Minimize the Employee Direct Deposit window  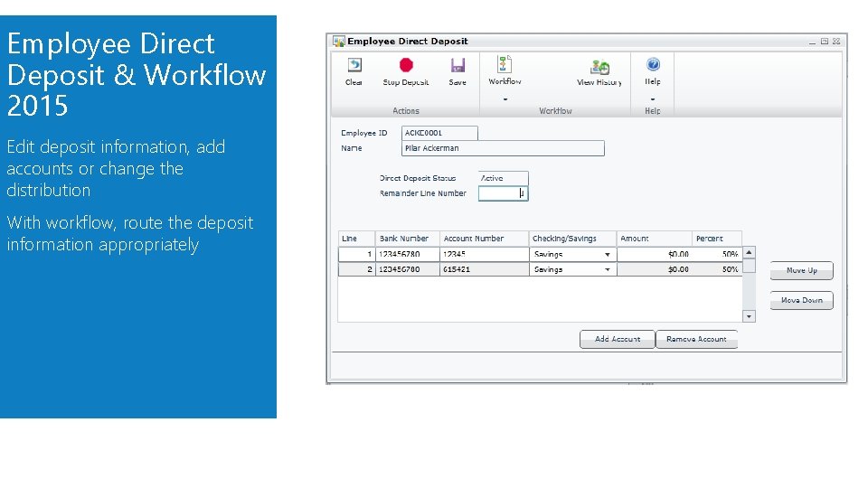pyautogui.click(x=812, y=42)
